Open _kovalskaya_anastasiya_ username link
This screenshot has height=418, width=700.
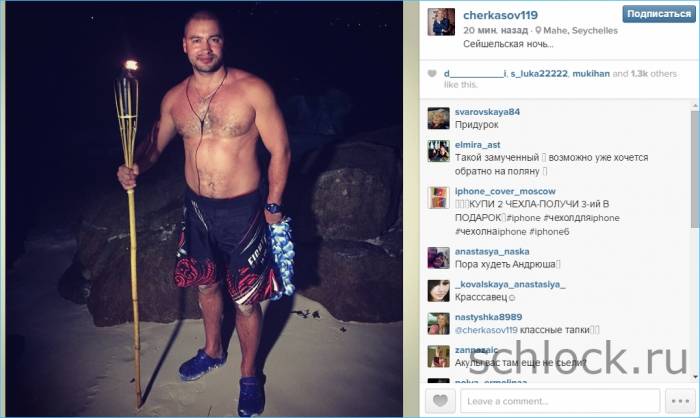(x=510, y=284)
